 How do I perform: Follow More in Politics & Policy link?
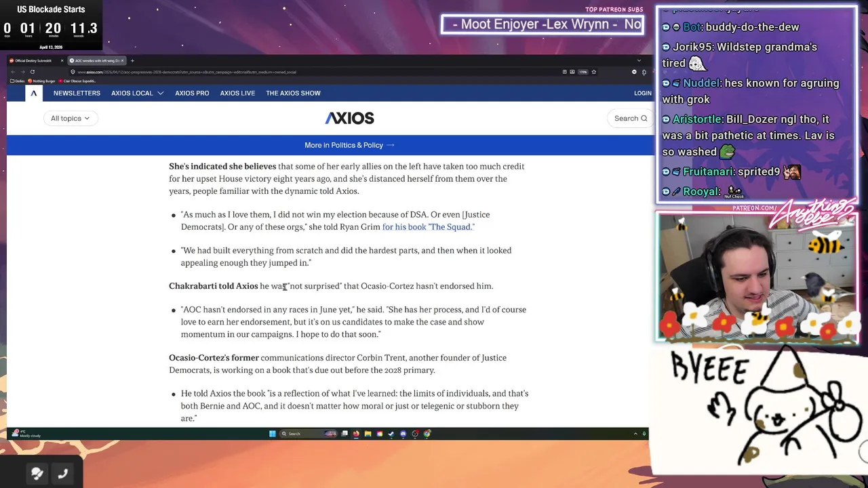349,145
